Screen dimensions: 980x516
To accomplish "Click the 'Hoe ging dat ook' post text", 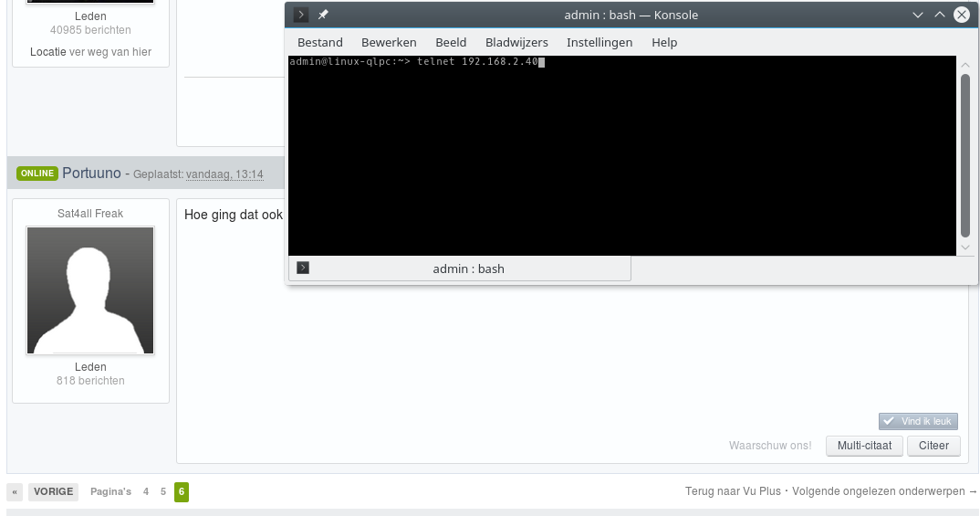I will point(233,215).
